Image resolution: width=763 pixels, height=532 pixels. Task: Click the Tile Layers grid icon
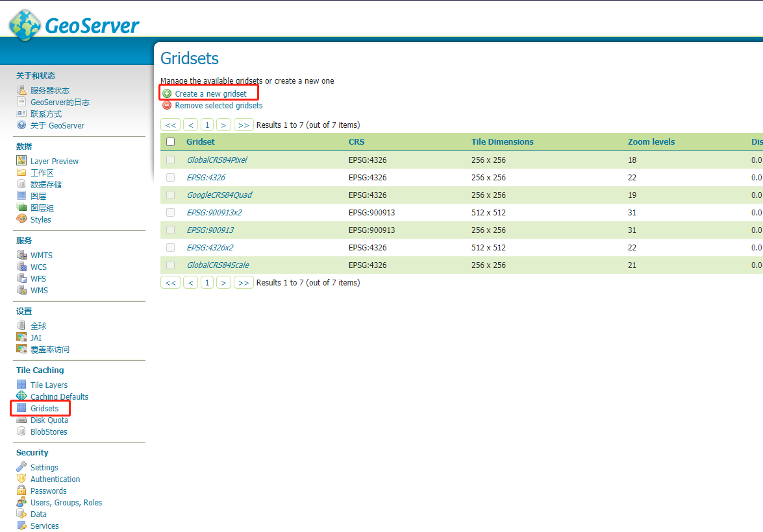(x=21, y=384)
